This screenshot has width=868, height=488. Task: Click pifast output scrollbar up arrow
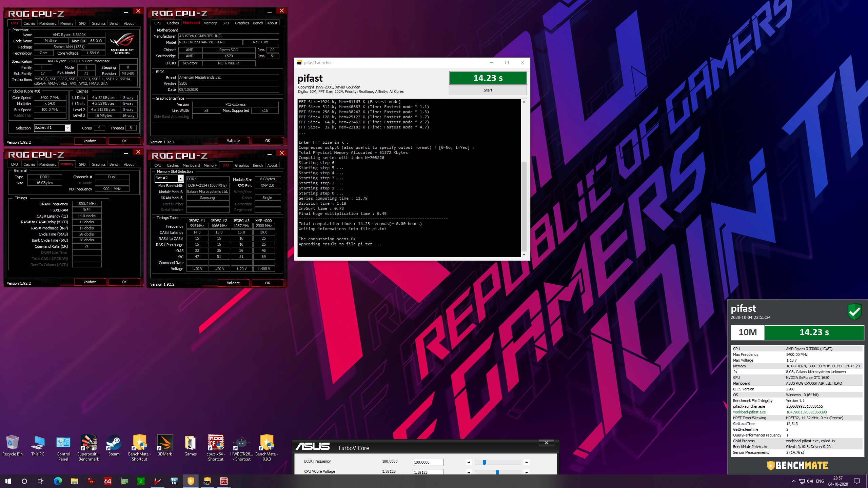[x=524, y=102]
